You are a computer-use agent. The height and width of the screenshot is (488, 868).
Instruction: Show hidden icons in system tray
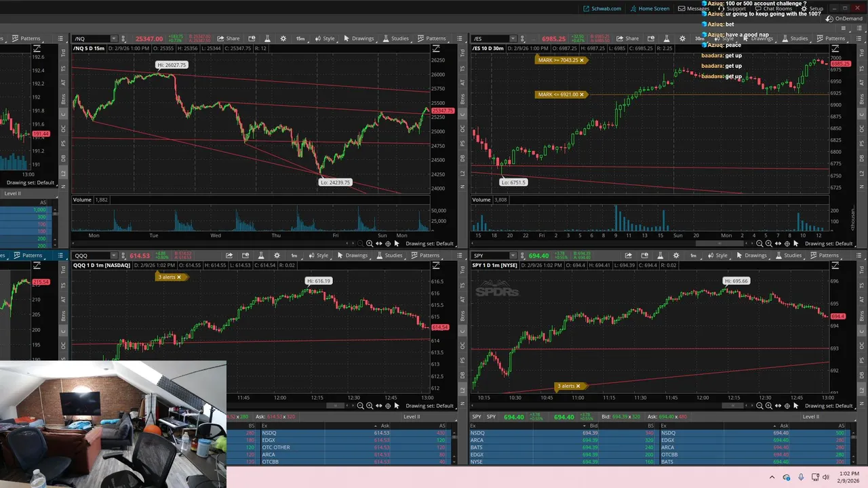pos(772,477)
